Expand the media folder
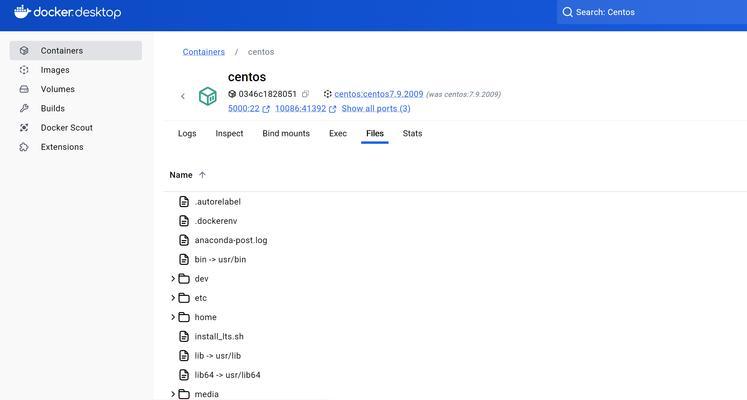The image size is (747, 400). (173, 394)
